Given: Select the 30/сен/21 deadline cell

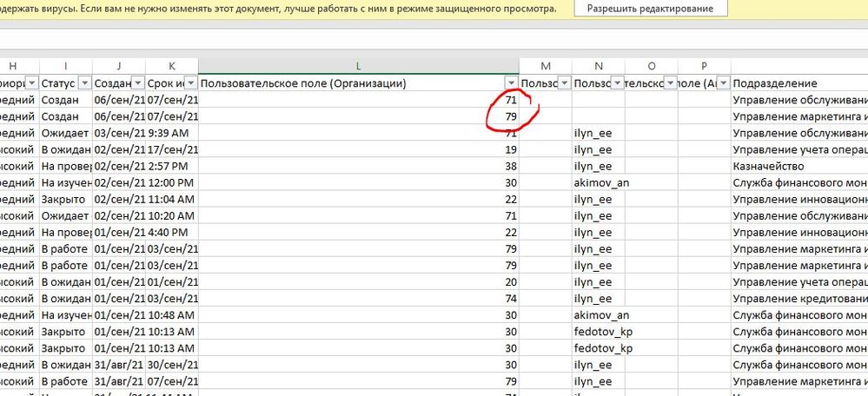Looking at the screenshot, I should tap(172, 365).
